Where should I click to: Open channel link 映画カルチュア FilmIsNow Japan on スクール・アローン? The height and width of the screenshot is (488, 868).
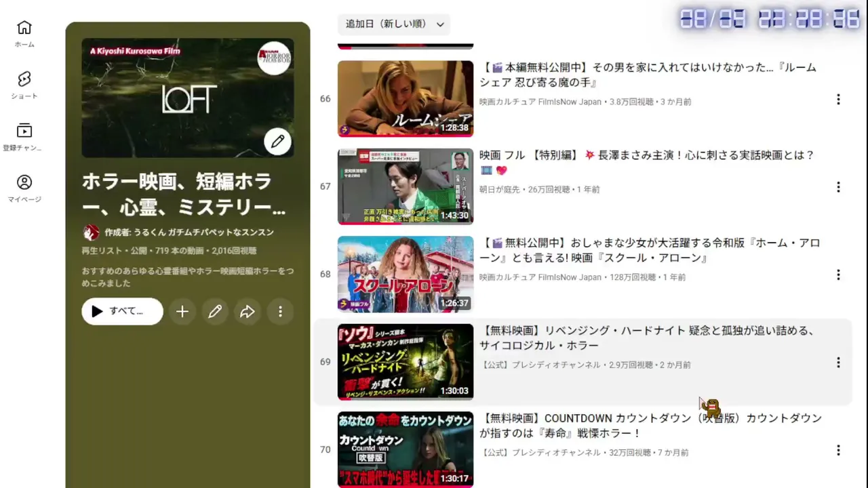coord(540,277)
